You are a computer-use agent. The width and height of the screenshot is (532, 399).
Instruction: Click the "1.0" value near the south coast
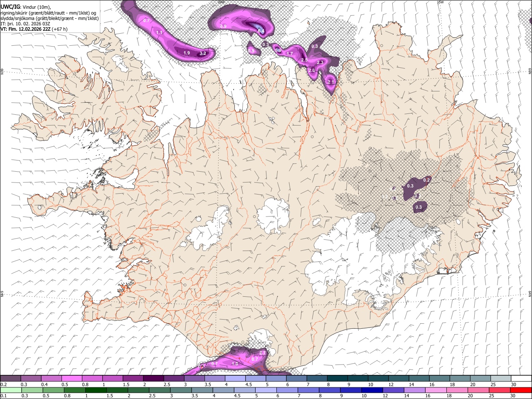tap(235, 364)
